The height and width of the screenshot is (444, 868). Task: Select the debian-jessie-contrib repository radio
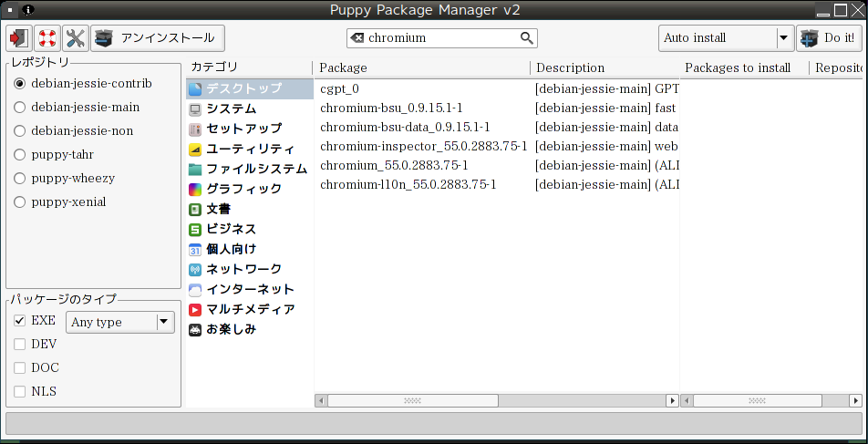(20, 84)
